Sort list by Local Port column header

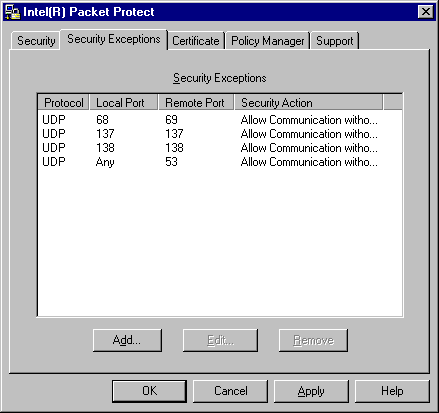(x=124, y=103)
